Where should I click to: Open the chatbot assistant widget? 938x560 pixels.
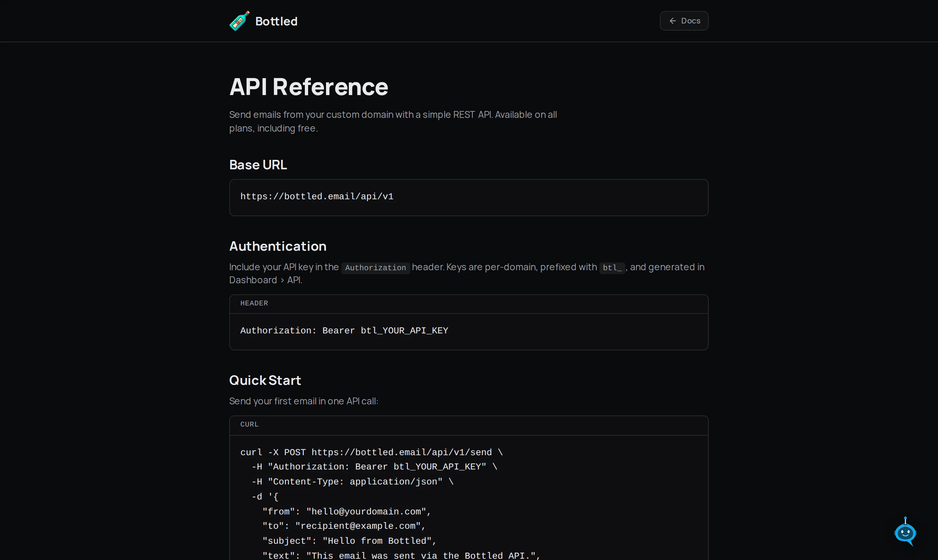pyautogui.click(x=905, y=532)
